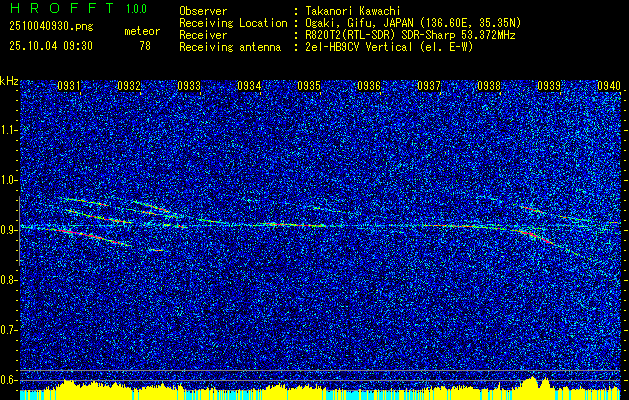
Task: Click the HROFFT program title
Action: pyautogui.click(x=62, y=8)
